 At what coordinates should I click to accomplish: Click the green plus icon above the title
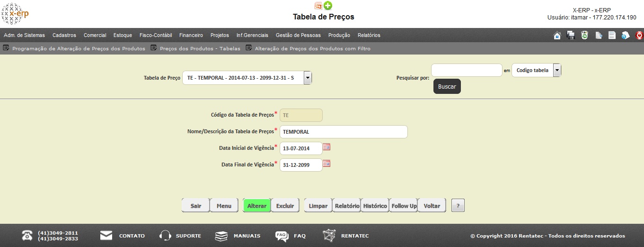tap(328, 6)
